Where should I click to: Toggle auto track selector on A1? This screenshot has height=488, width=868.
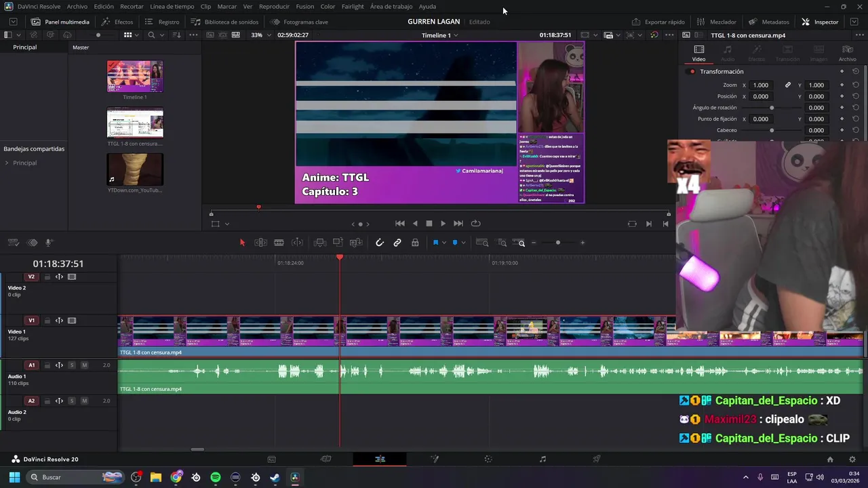pos(59,365)
